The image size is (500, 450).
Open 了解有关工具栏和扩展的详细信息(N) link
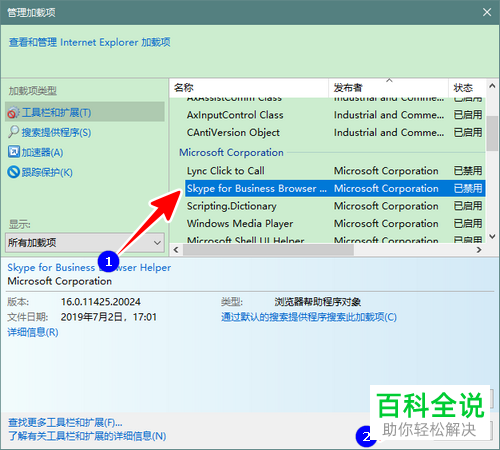tap(87, 436)
